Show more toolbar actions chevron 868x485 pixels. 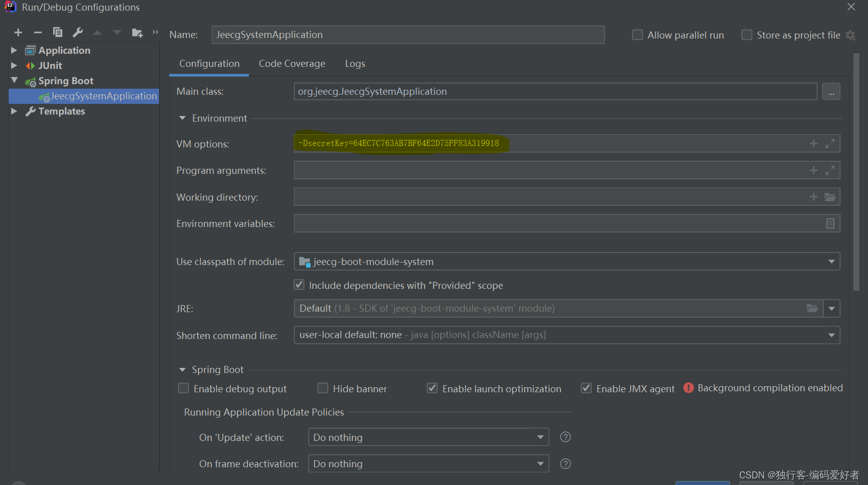click(x=156, y=32)
